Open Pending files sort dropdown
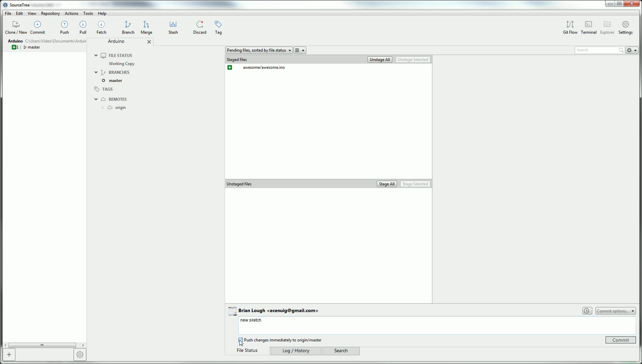 coord(259,50)
